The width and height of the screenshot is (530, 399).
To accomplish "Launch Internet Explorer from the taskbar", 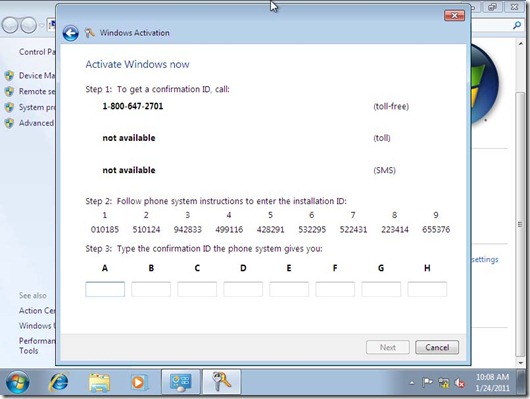I will click(59, 382).
